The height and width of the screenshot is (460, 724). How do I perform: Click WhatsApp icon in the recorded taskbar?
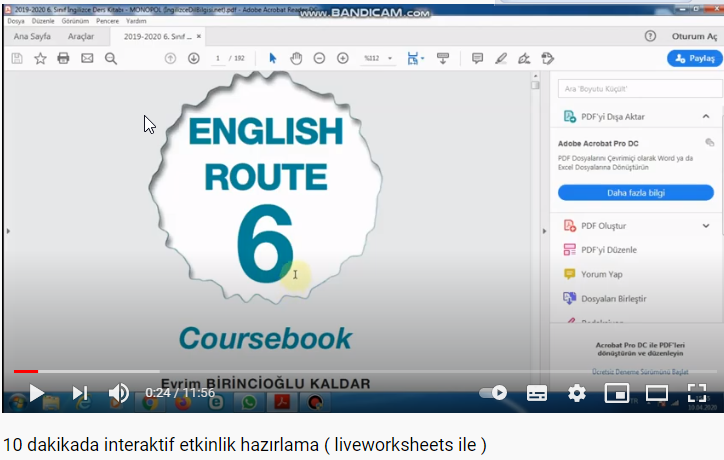coord(249,402)
